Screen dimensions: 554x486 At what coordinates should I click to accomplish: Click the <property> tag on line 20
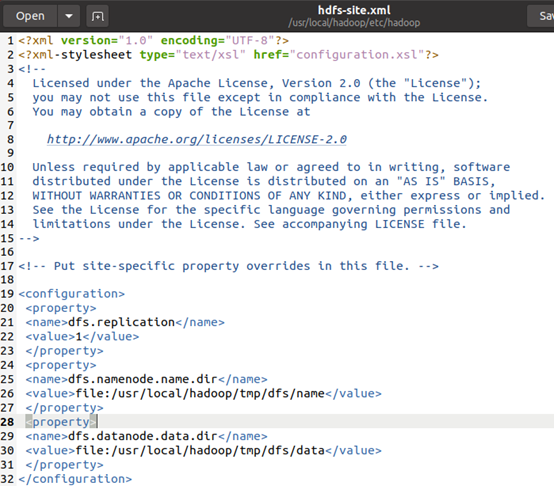coord(61,308)
